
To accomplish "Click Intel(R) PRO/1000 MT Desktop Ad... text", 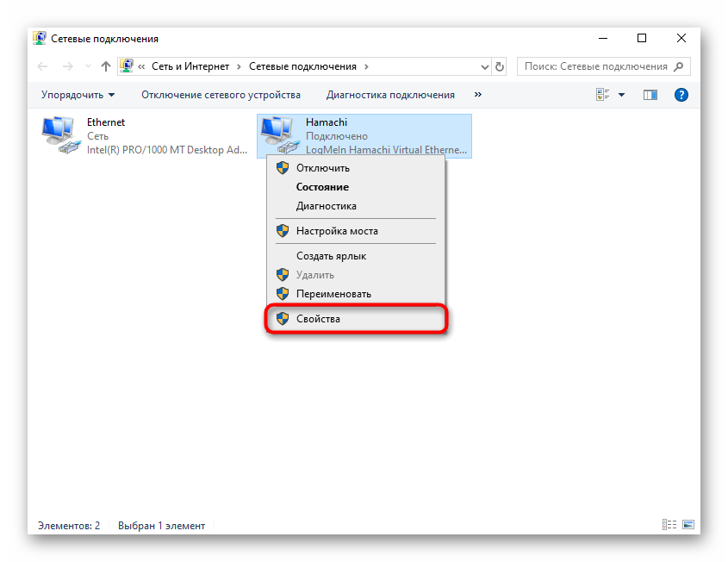I will (167, 150).
